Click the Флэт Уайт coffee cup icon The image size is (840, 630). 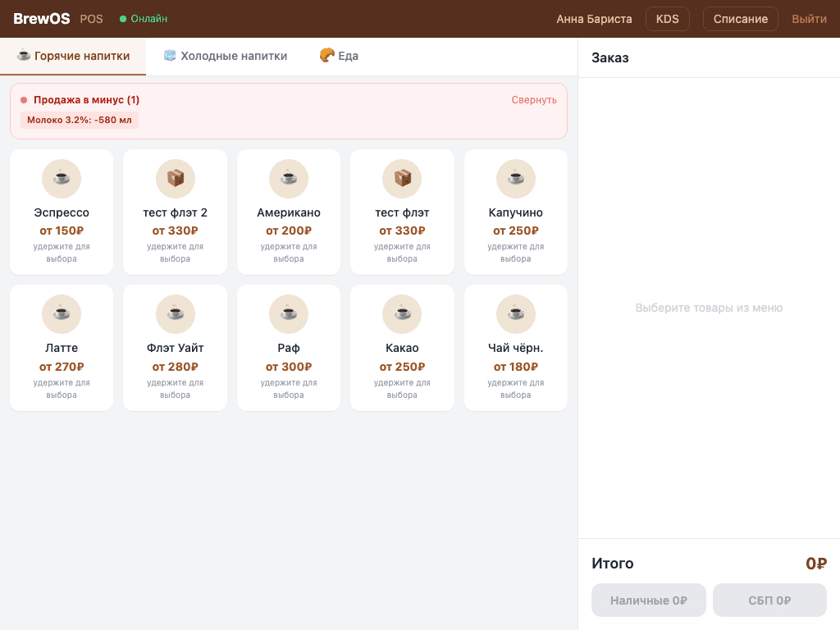(176, 314)
